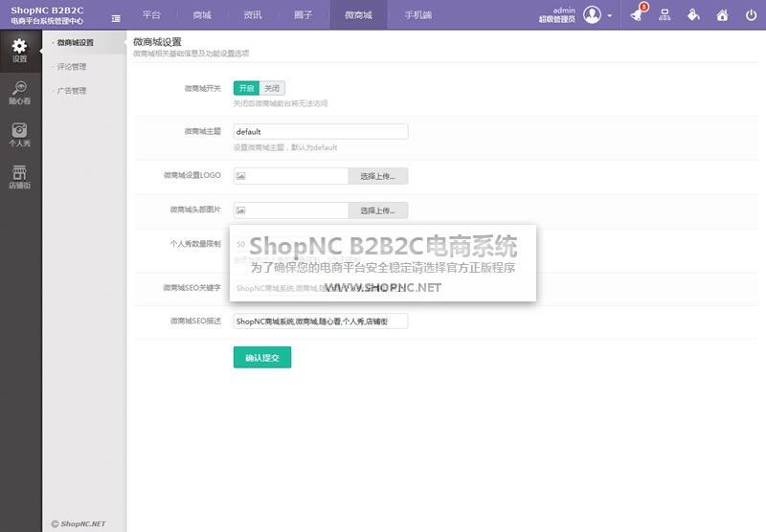Open the 设置 gear sidebar icon
This screenshot has width=766, height=532.
[x=19, y=51]
